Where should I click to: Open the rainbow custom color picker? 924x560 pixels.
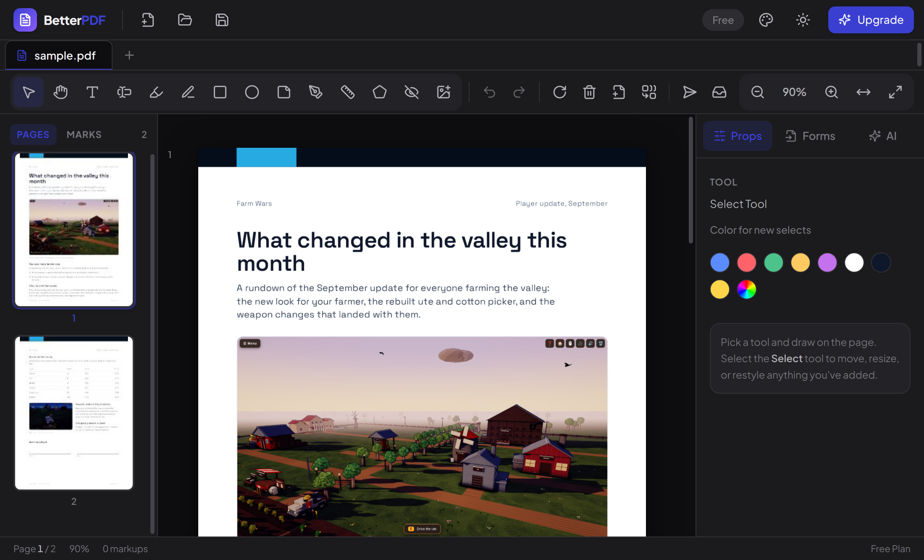(x=747, y=289)
